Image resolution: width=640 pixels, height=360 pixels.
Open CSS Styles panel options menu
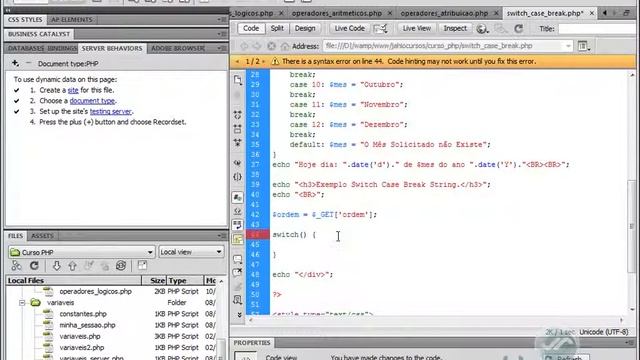[222, 20]
